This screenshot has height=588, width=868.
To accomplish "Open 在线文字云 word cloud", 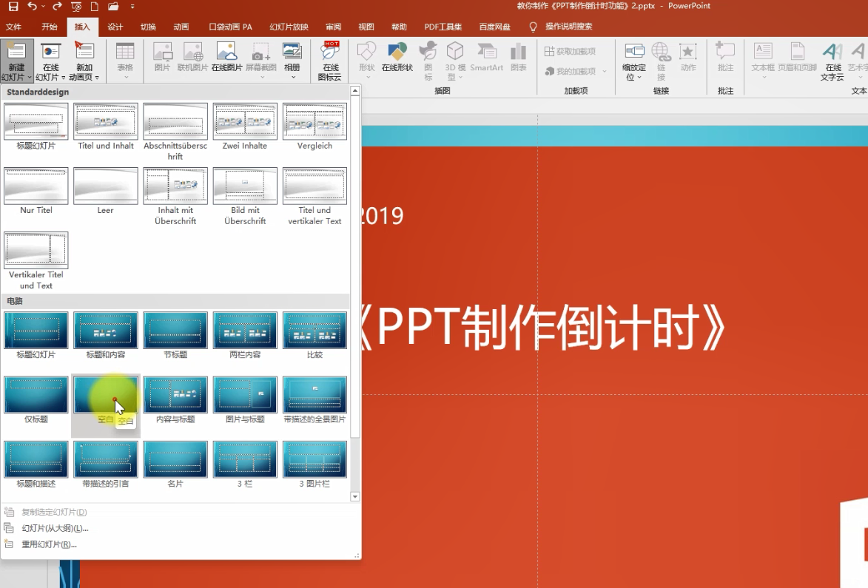I will tap(832, 61).
